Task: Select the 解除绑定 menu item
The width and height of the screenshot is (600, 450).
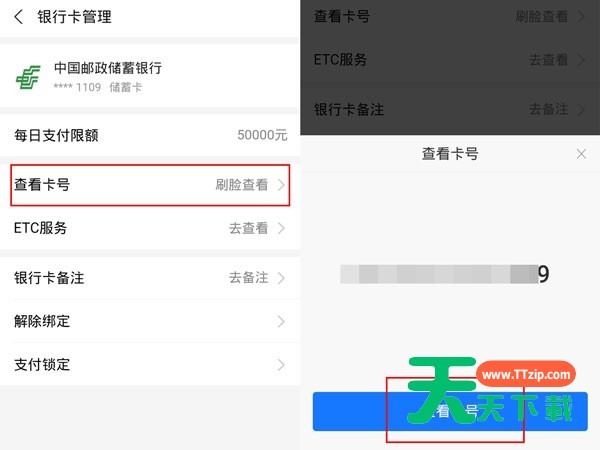Action: click(150, 321)
